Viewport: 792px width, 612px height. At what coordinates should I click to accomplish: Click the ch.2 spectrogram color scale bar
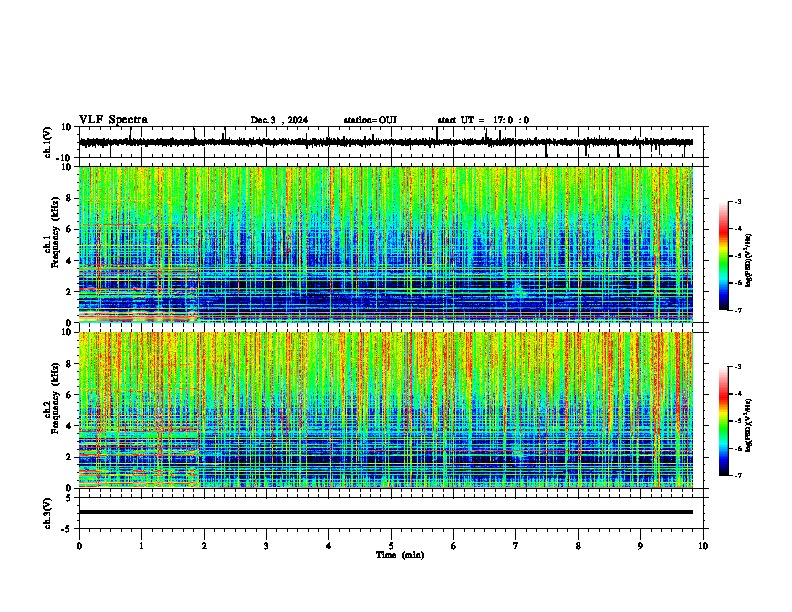click(x=724, y=421)
